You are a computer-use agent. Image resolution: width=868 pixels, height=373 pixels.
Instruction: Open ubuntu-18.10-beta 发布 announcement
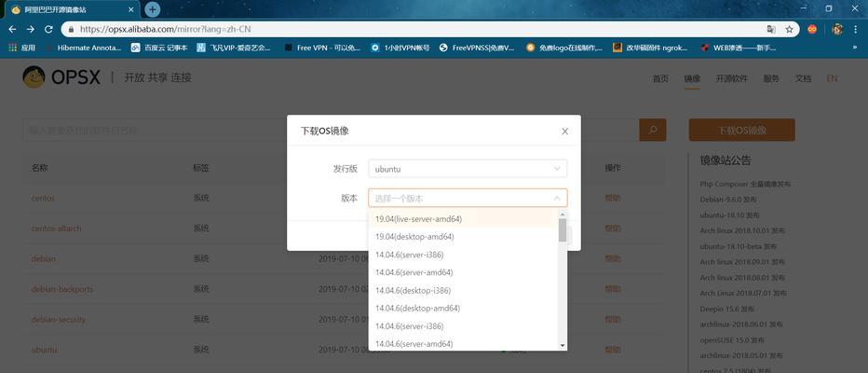pos(738,246)
